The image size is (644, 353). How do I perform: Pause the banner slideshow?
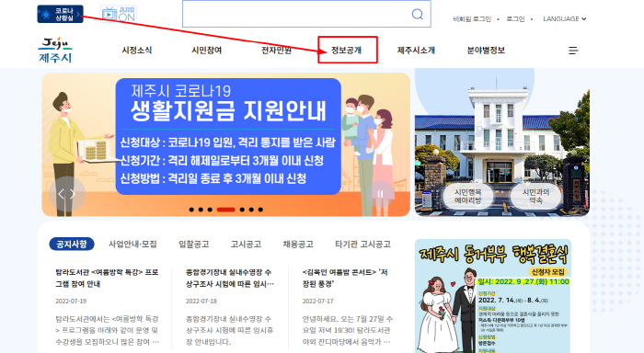[x=380, y=194]
